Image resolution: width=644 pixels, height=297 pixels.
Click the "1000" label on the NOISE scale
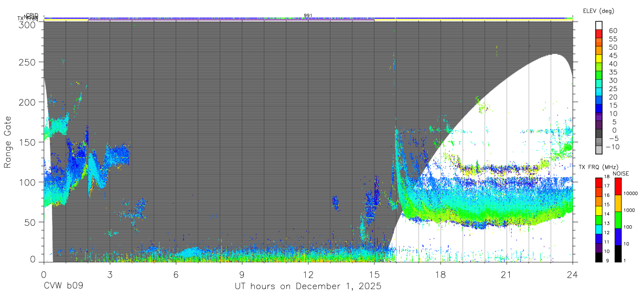[x=630, y=210]
